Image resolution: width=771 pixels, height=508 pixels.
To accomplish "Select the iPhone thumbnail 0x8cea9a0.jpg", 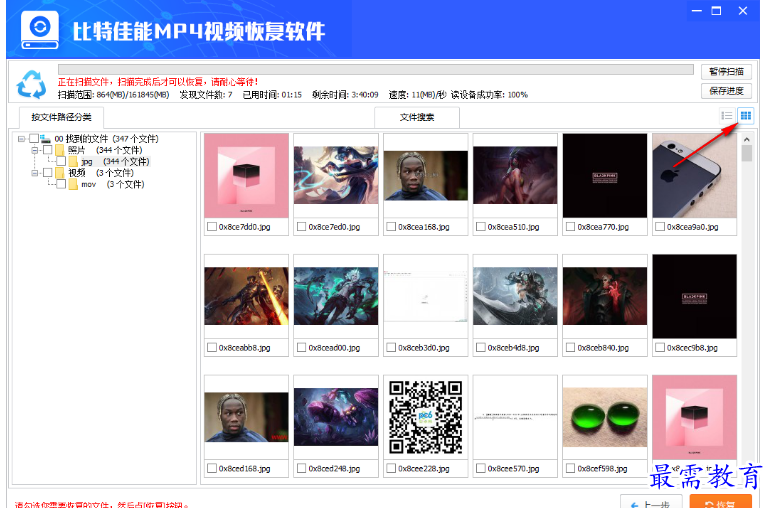I will point(694,176).
